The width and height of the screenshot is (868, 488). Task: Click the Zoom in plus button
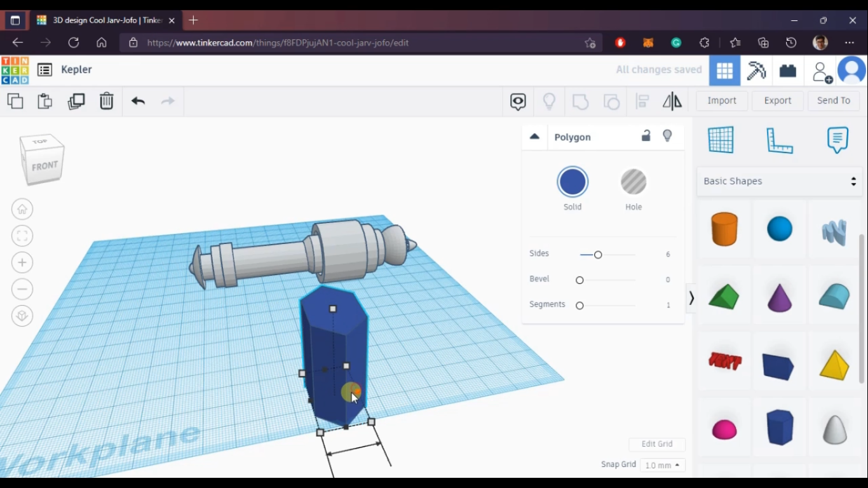tap(22, 262)
